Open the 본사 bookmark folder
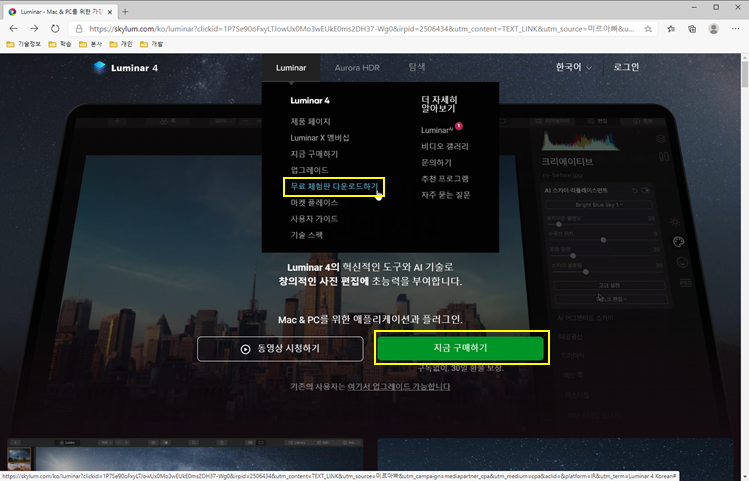749x481 pixels. point(90,44)
